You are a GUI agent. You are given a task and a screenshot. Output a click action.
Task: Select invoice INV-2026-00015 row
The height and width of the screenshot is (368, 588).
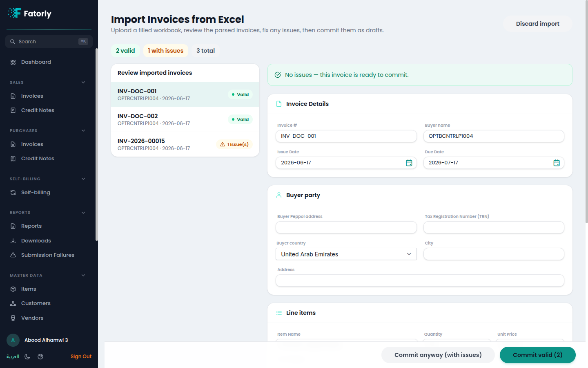185,144
